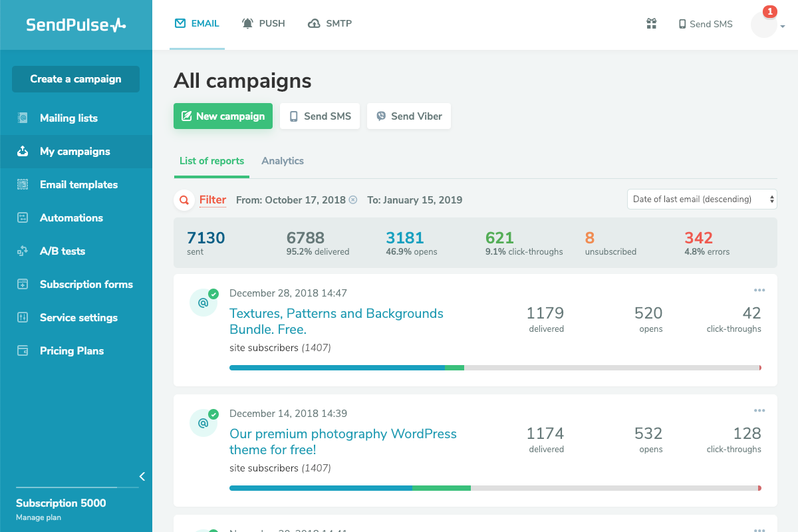Click the From: October 17, 2018 date
Image resolution: width=798 pixels, height=532 pixels.
pyautogui.click(x=291, y=199)
